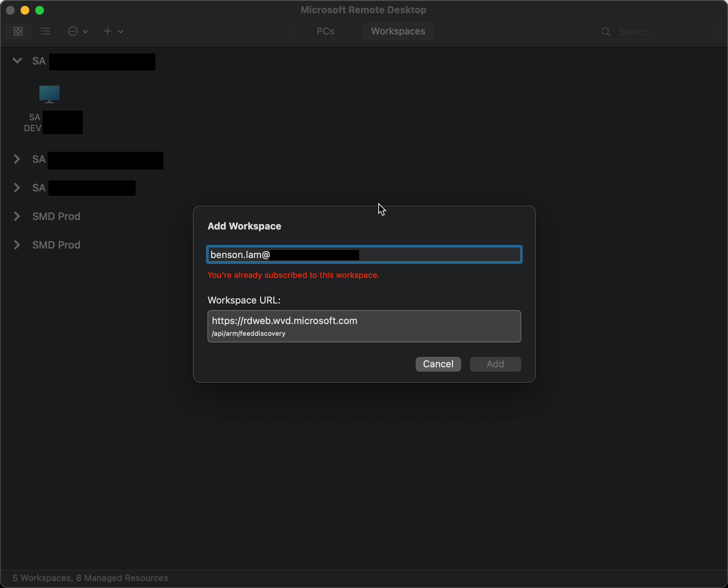Click the email field containing benson.lam@
This screenshot has width=728, height=588.
pyautogui.click(x=364, y=254)
